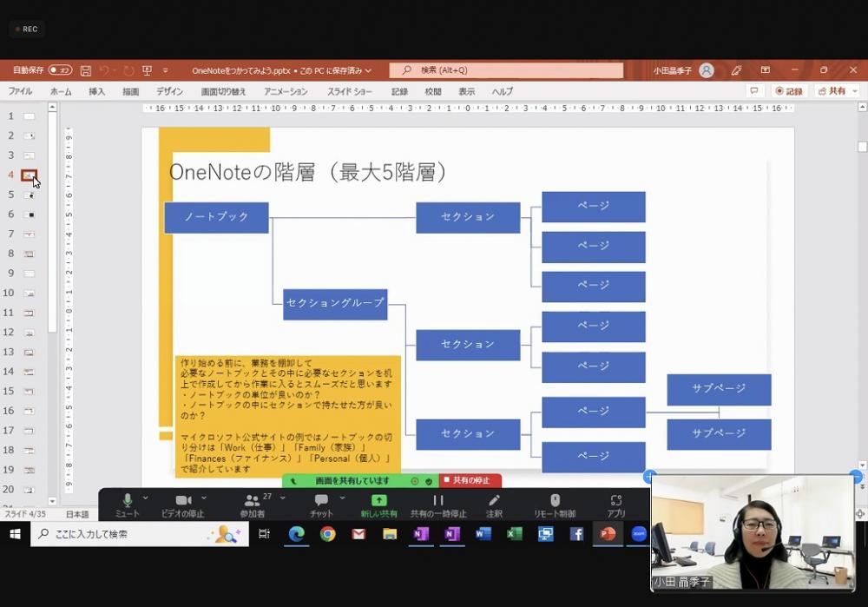
Task: Open the share button dropdown in ribbon
Action: click(854, 91)
